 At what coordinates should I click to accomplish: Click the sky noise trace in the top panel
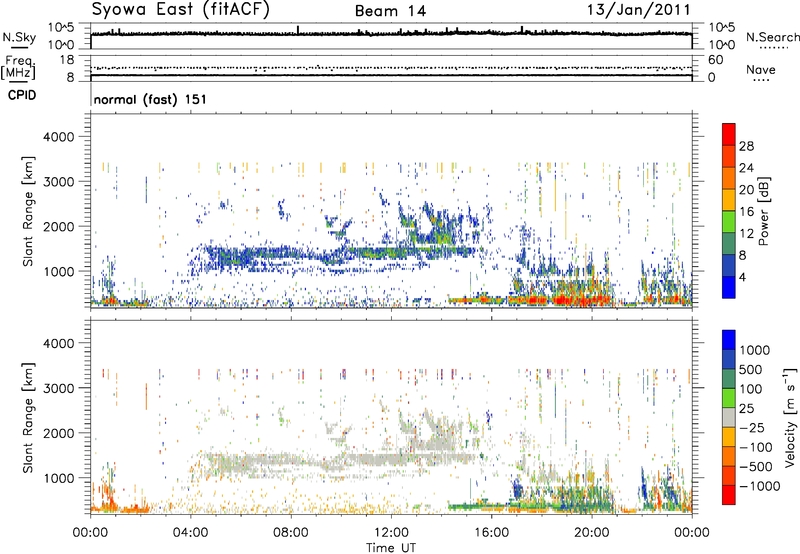(x=391, y=34)
